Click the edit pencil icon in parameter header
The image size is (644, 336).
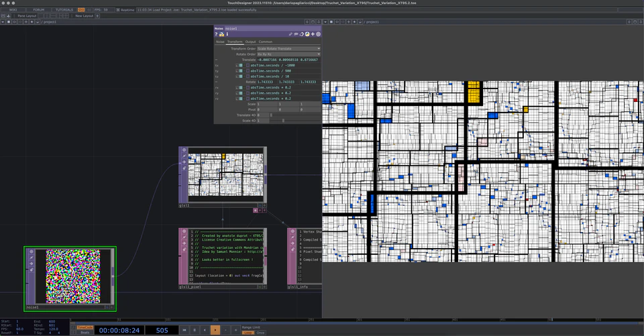click(x=290, y=34)
